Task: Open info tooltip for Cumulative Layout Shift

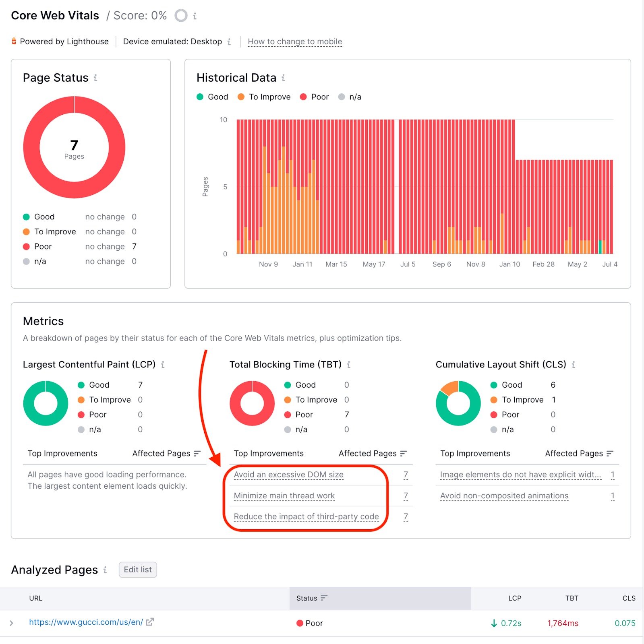Action: (x=573, y=365)
